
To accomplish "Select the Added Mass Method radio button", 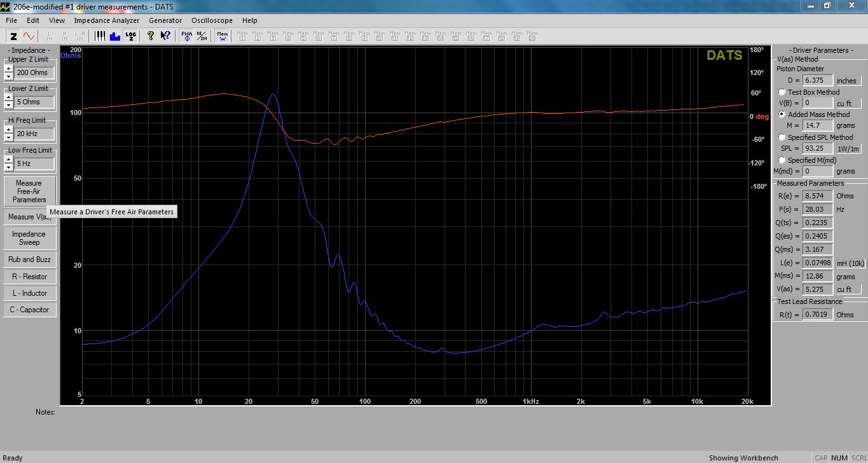I will (x=782, y=114).
